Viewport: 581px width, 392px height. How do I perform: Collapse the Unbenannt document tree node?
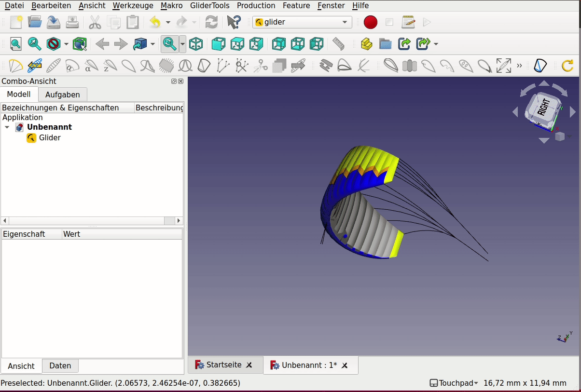click(x=7, y=127)
